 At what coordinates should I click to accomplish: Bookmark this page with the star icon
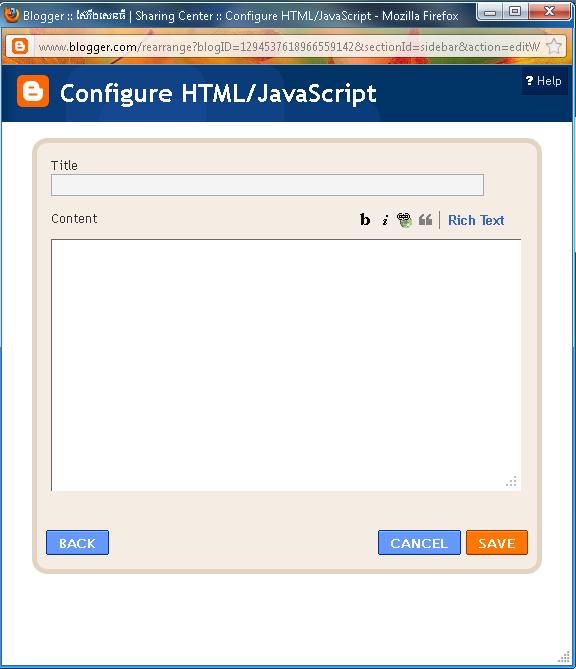click(554, 47)
